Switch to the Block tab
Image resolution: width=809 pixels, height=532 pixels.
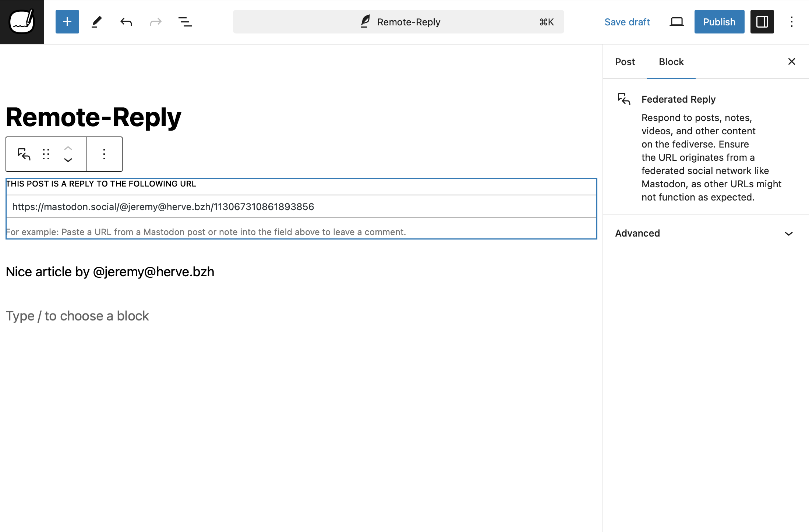coord(671,62)
